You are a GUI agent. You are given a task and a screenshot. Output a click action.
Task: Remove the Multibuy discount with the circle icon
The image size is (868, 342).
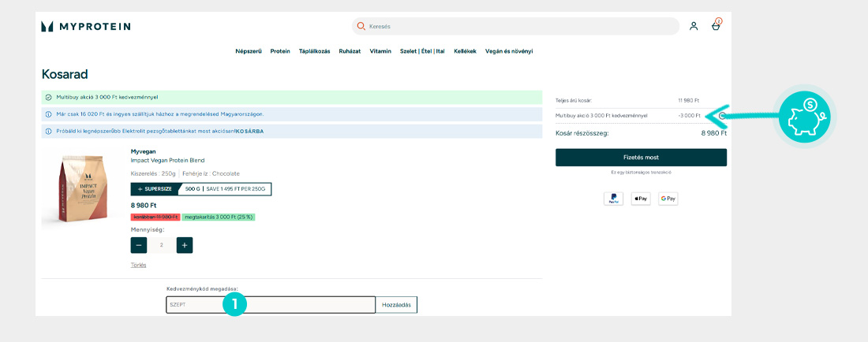722,115
